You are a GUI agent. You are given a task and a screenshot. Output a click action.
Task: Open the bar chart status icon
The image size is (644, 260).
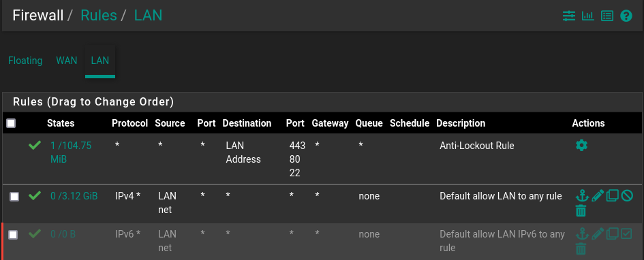[x=587, y=16]
